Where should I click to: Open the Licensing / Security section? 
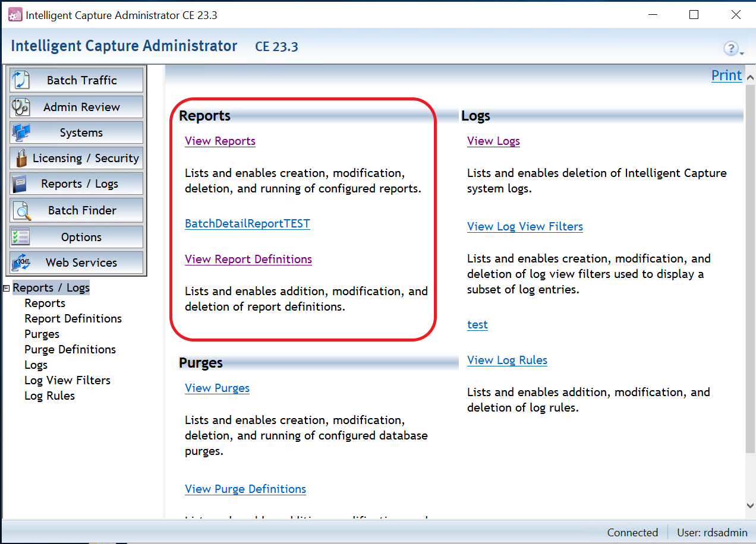(77, 158)
